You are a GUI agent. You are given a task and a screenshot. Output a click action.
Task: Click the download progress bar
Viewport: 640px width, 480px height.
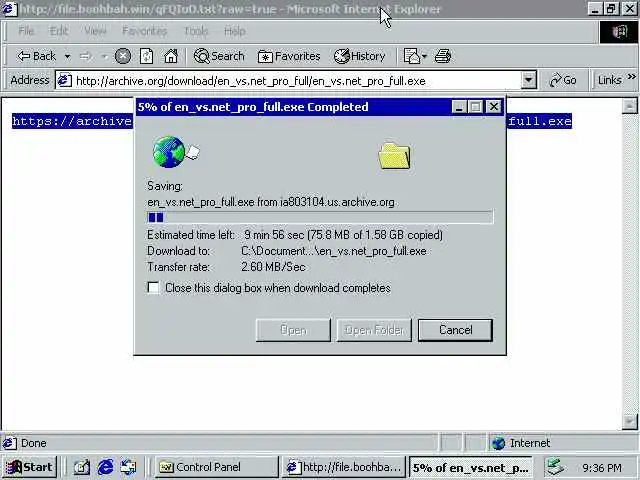[x=320, y=217]
